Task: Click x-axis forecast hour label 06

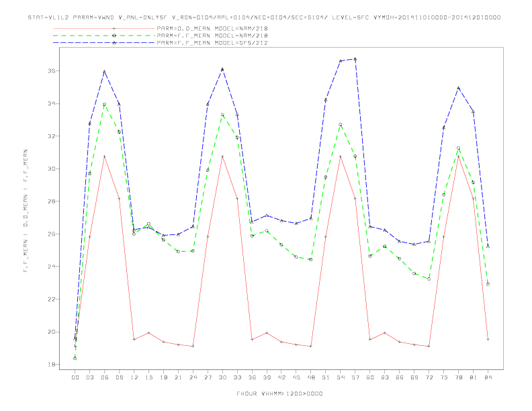Action: pos(105,377)
